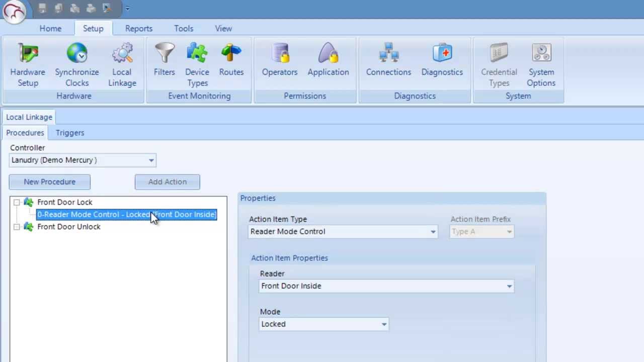Open the quick access toolbar customize arrow

pyautogui.click(x=127, y=9)
